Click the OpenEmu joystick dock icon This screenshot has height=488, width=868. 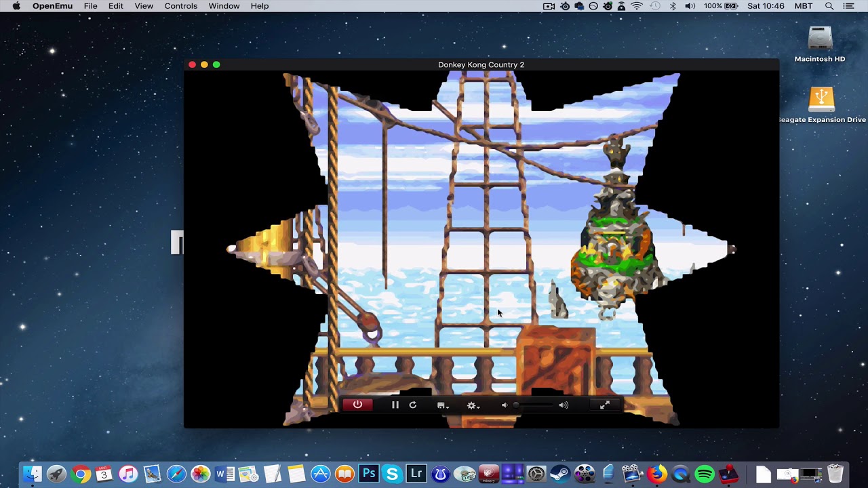point(728,474)
